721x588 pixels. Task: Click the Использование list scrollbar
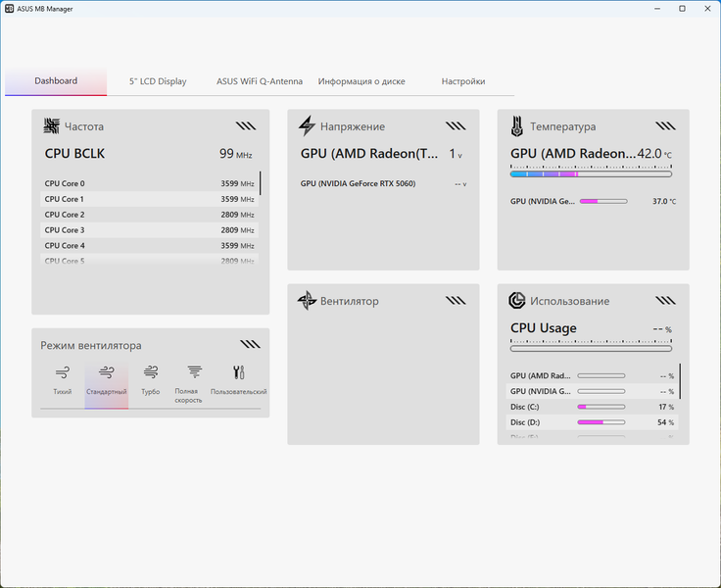pos(680,381)
